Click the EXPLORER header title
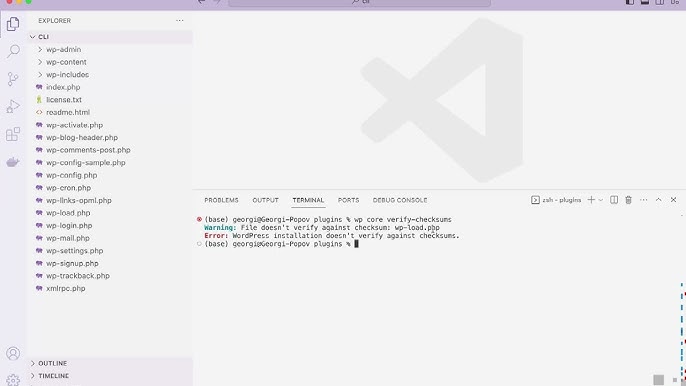This screenshot has width=686, height=386. 55,21
